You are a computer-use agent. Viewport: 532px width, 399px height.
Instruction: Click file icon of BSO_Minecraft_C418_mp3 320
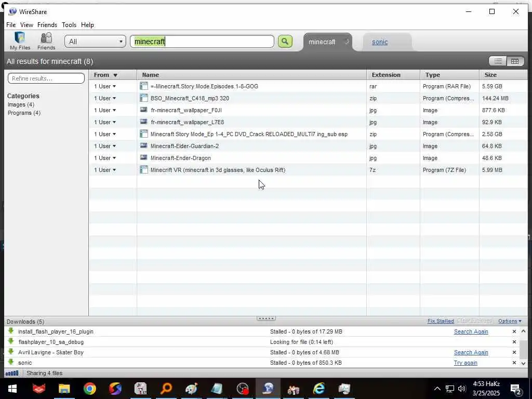pyautogui.click(x=144, y=98)
